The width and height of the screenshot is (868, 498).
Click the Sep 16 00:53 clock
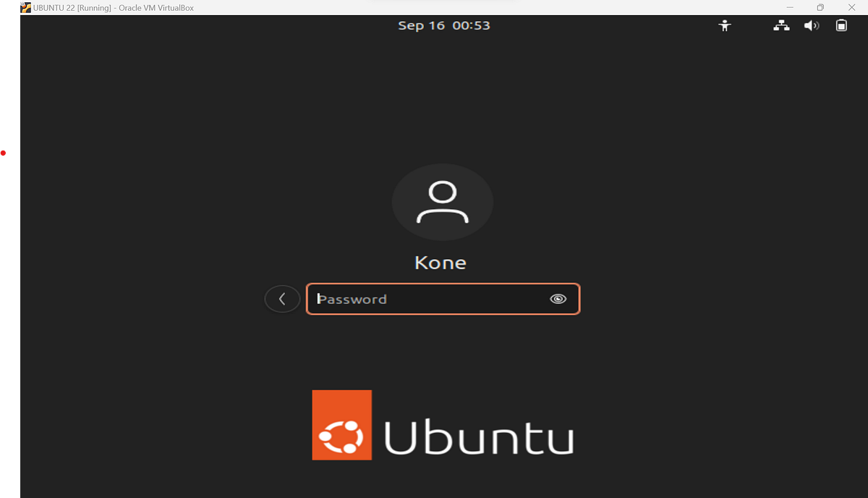[x=444, y=25]
